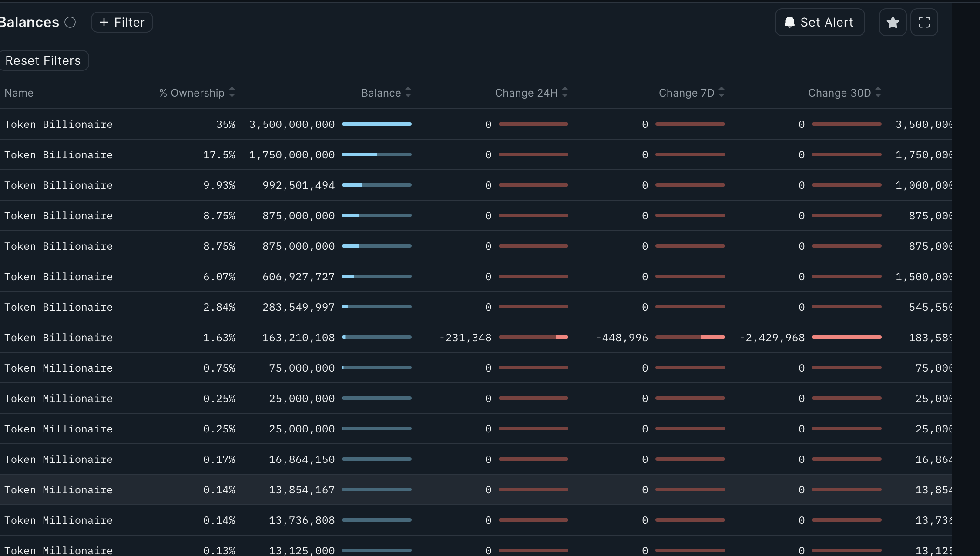
Task: Click the Name column header
Action: pos(19,93)
